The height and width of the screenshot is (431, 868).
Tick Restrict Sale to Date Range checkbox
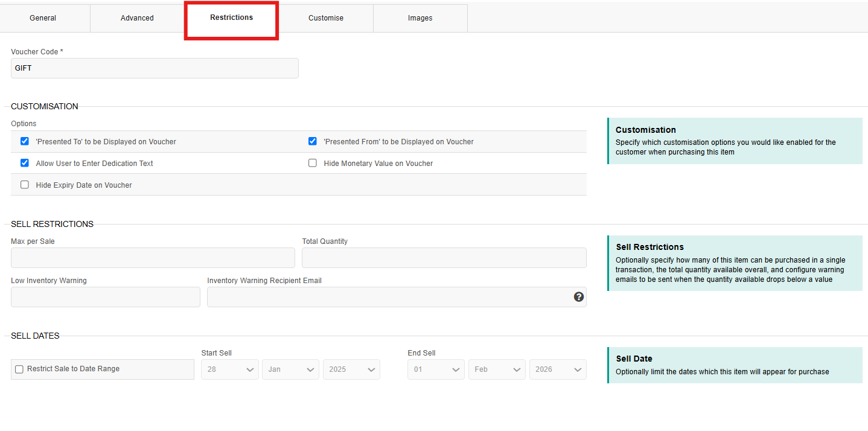tap(19, 369)
